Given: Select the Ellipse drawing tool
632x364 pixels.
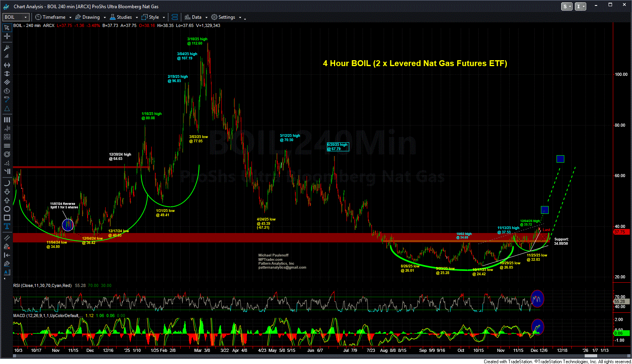Looking at the screenshot, I should (x=7, y=209).
